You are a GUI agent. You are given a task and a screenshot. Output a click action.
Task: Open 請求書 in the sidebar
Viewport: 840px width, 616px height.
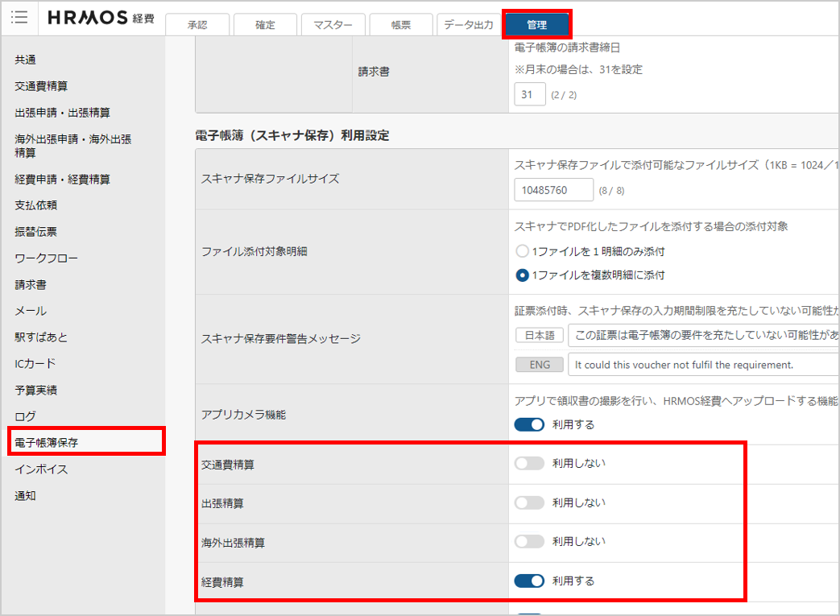[x=31, y=284]
